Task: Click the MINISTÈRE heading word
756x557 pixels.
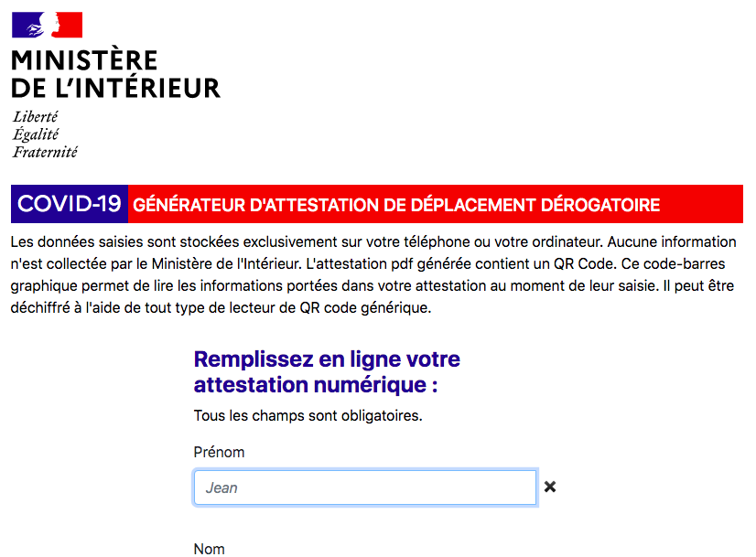Action: (84, 60)
